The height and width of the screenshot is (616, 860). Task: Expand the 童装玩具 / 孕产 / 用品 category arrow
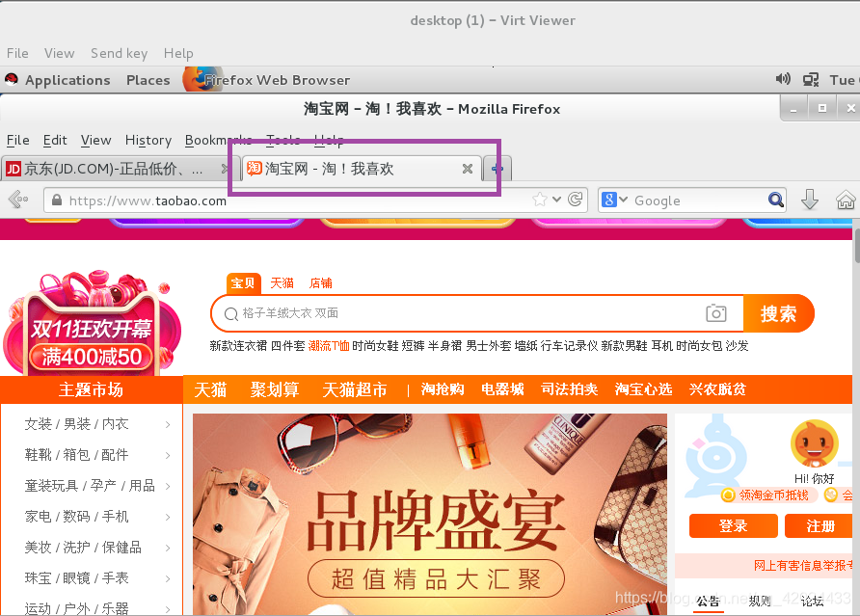click(x=168, y=486)
